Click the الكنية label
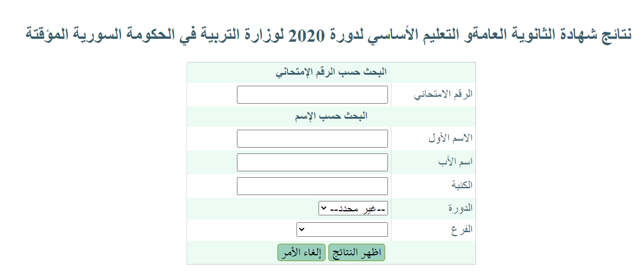The height and width of the screenshot is (275, 644). pos(462,185)
